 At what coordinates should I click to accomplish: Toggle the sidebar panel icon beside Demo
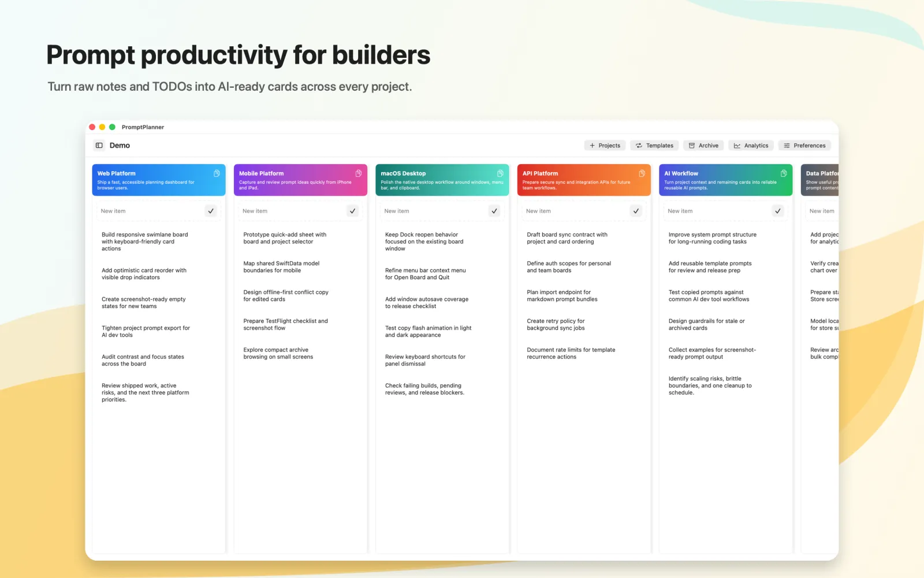click(x=99, y=146)
